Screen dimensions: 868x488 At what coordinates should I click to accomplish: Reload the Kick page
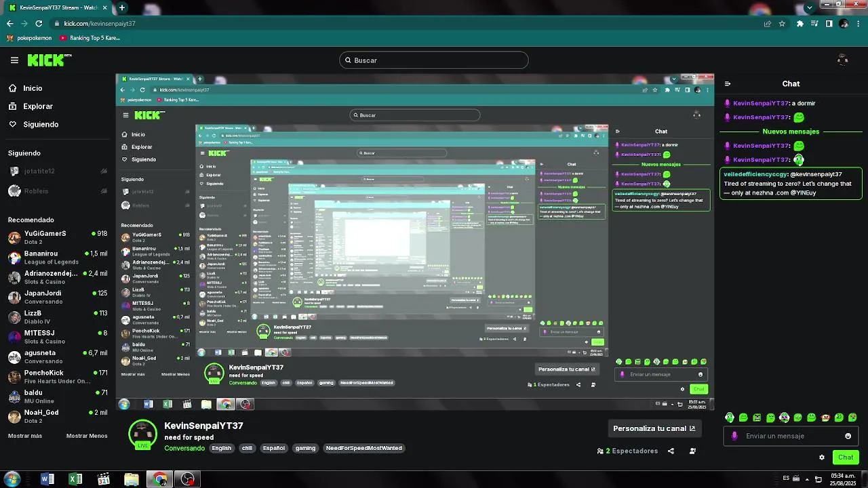39,23
